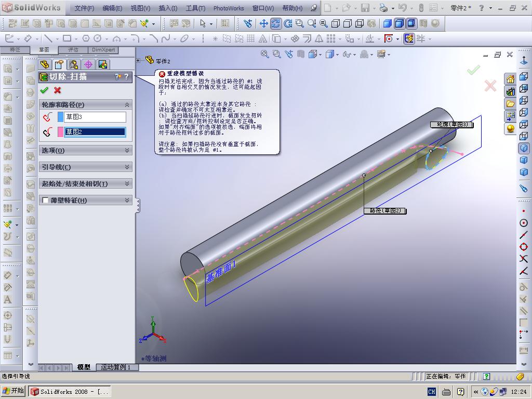Open the PhotoWorks menu
The height and width of the screenshot is (399, 532).
(229, 8)
